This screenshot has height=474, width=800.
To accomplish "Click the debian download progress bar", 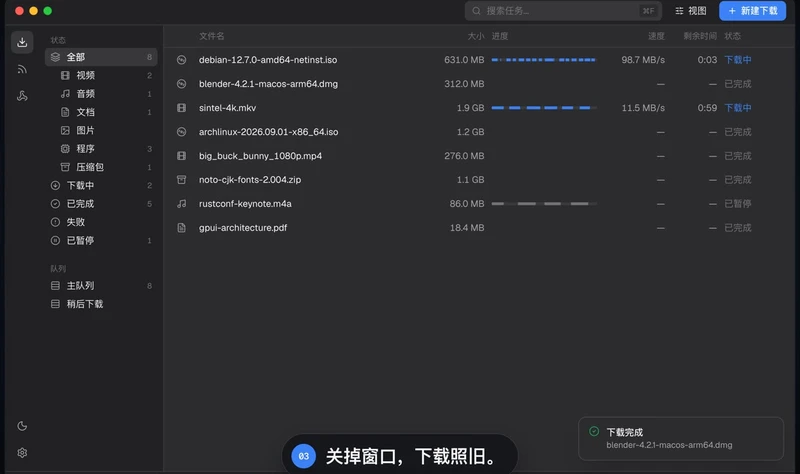I will pyautogui.click(x=544, y=60).
